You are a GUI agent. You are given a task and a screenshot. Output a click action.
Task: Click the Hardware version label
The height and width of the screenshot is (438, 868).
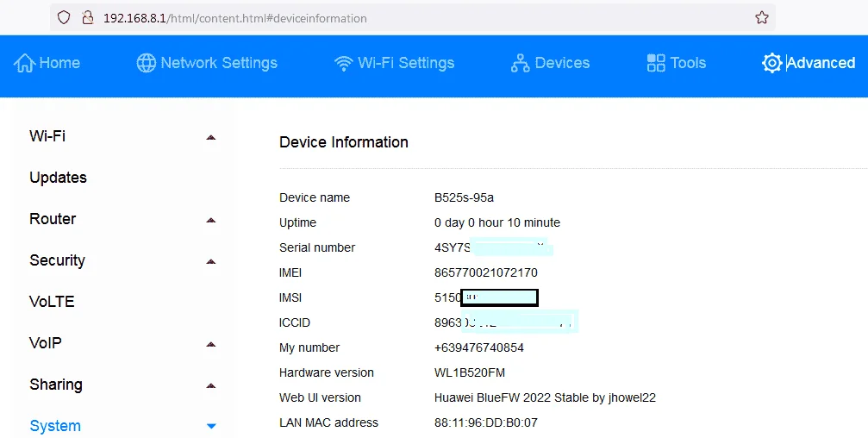click(x=327, y=372)
